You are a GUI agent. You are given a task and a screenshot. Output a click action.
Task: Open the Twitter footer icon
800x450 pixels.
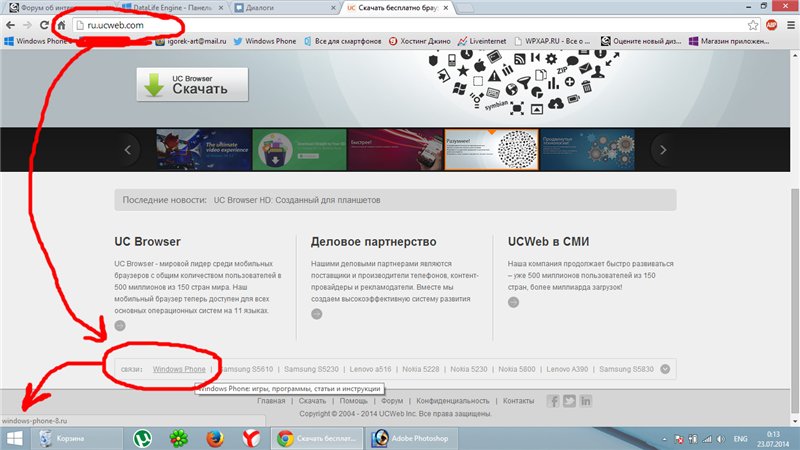pos(569,401)
